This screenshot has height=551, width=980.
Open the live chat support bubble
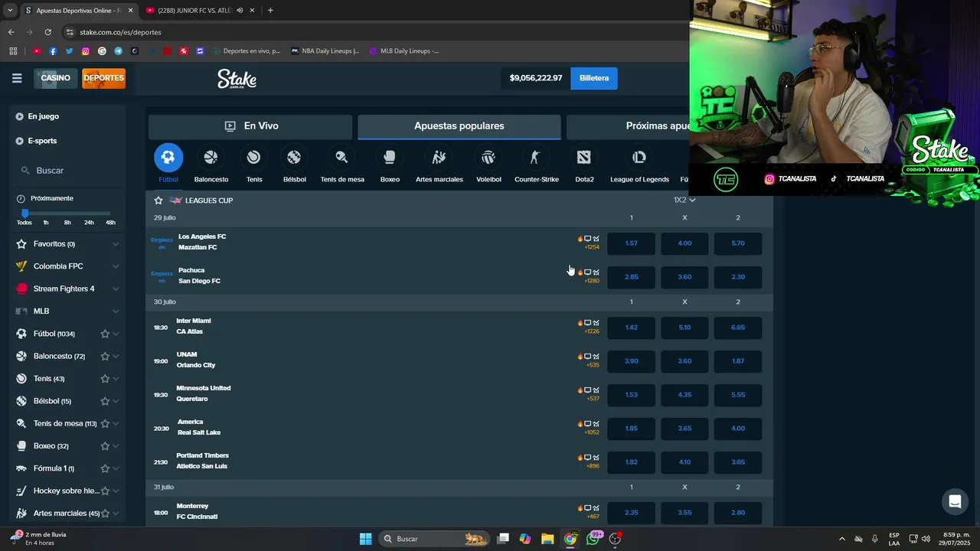point(955,502)
